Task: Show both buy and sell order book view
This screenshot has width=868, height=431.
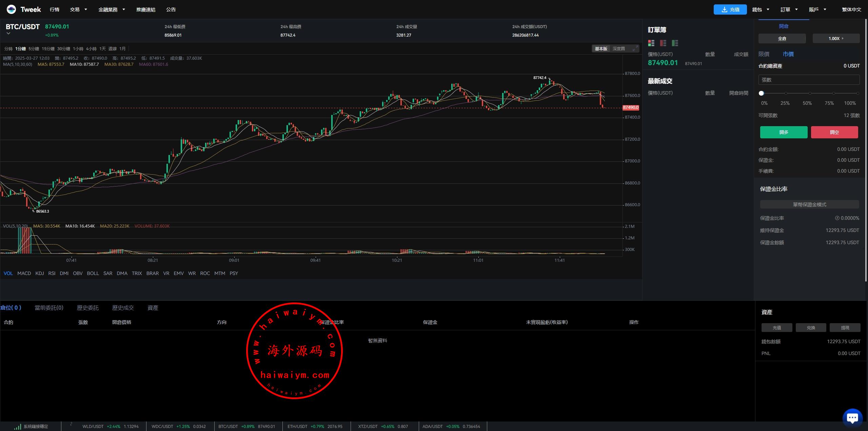Action: point(651,43)
